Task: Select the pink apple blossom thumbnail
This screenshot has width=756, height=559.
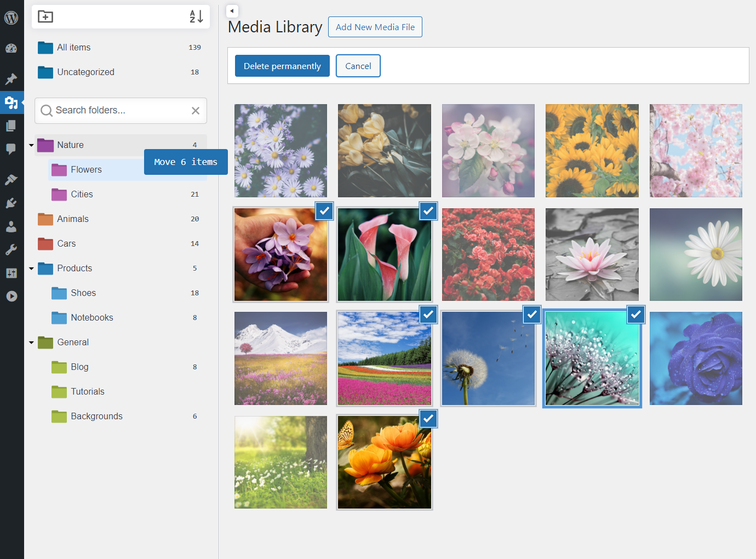Action: (488, 151)
